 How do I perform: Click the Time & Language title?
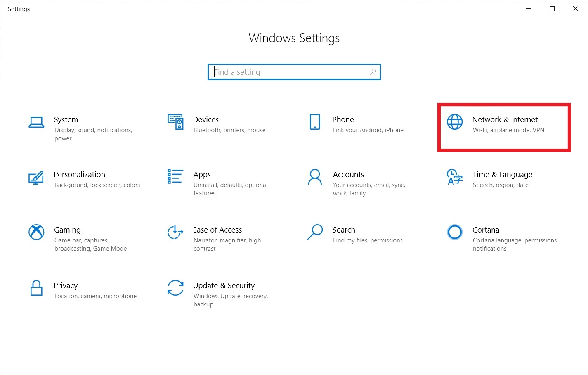(x=503, y=175)
